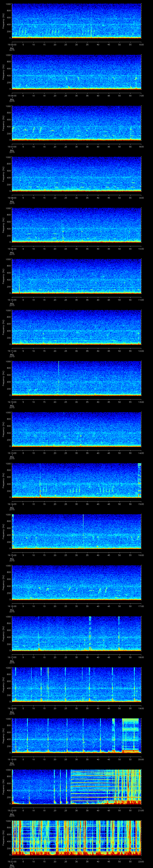
Task: Select the spectrogram panel starting at 19:10:00
Action: tap(77, 276)
